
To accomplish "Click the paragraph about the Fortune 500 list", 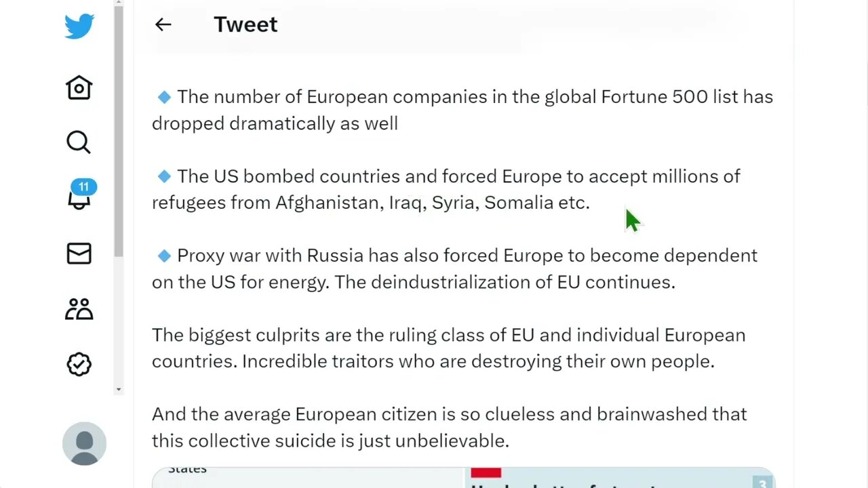I will click(461, 110).
